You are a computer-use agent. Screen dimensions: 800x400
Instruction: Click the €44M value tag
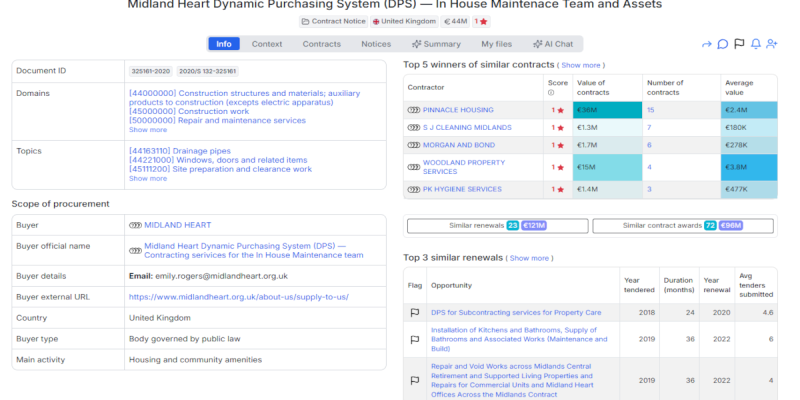[x=455, y=21]
